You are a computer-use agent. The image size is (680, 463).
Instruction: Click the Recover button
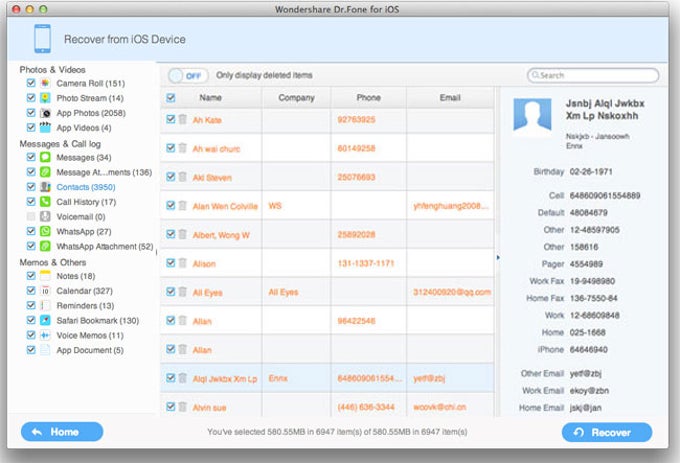pyautogui.click(x=607, y=432)
